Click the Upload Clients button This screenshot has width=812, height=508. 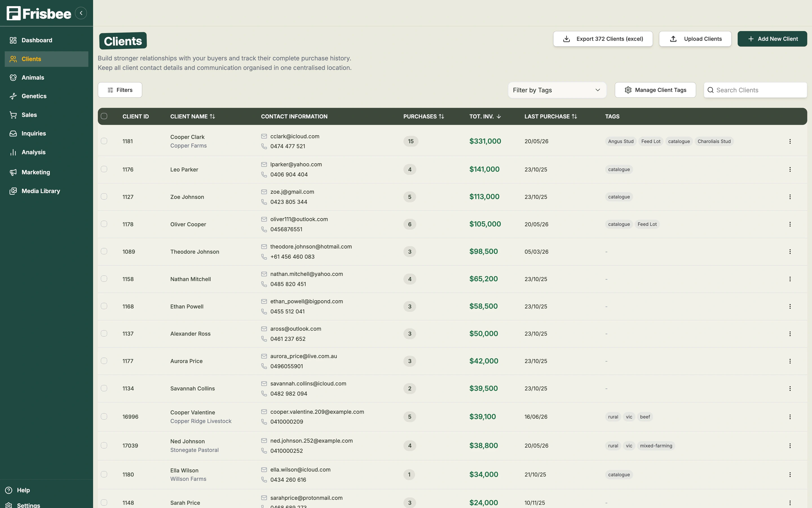coord(695,39)
